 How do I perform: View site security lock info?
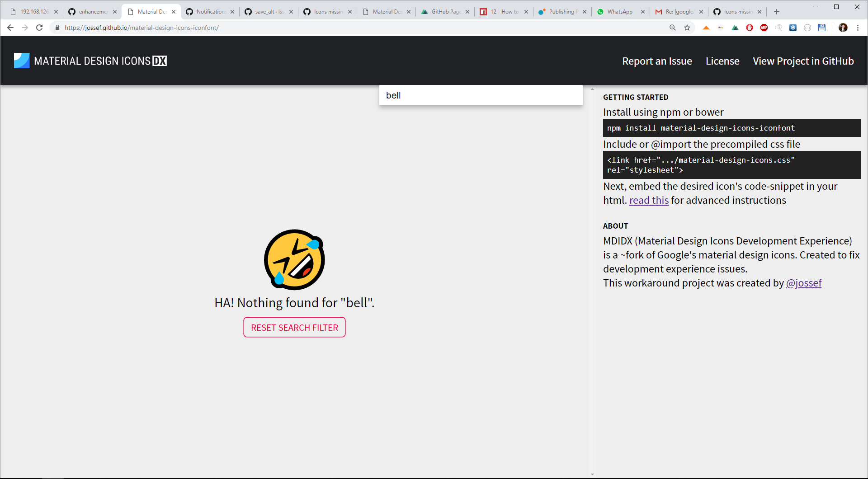click(x=57, y=28)
